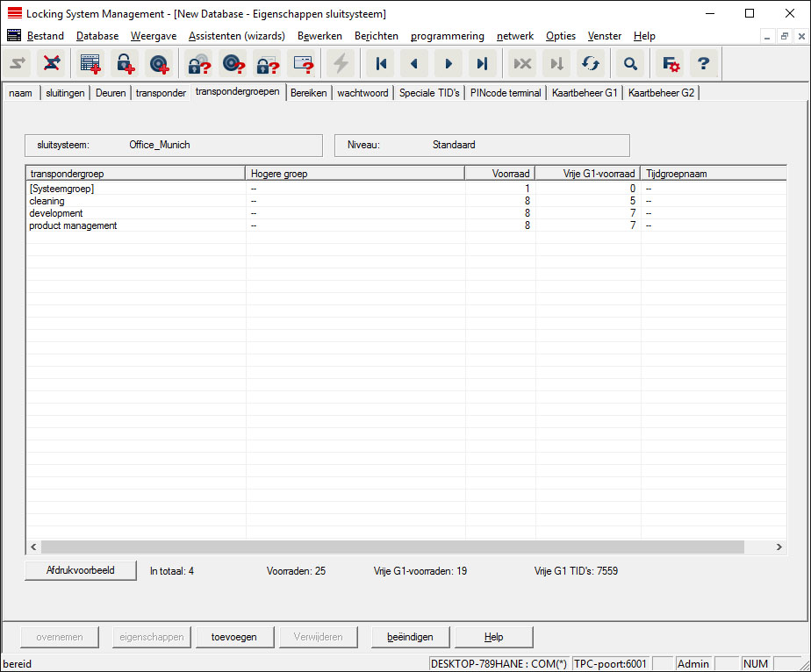The height and width of the screenshot is (672, 811).
Task: Click the add new lock icon
Action: coord(124,63)
